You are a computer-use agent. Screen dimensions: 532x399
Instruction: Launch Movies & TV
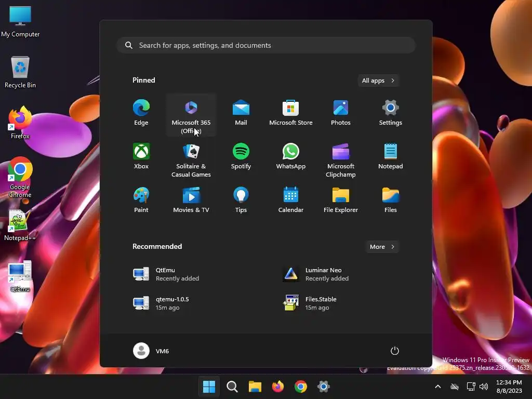191,200
